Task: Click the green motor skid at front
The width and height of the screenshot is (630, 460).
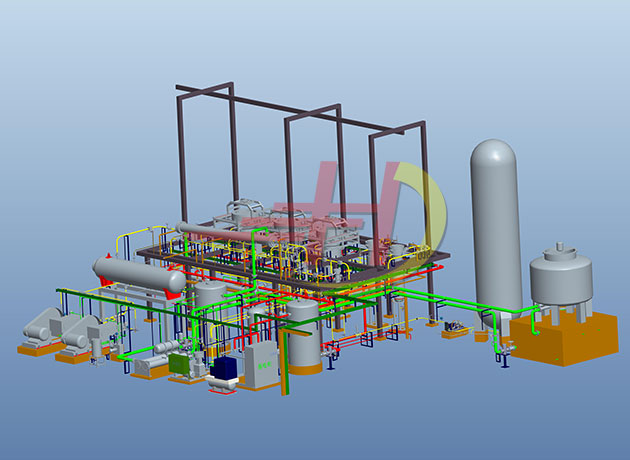Action: coord(182,363)
